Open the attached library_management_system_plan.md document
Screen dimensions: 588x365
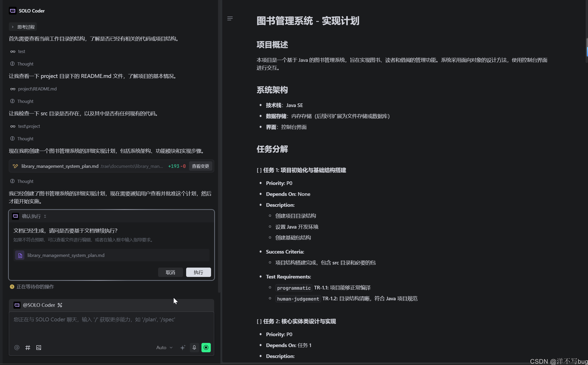[x=111, y=255]
